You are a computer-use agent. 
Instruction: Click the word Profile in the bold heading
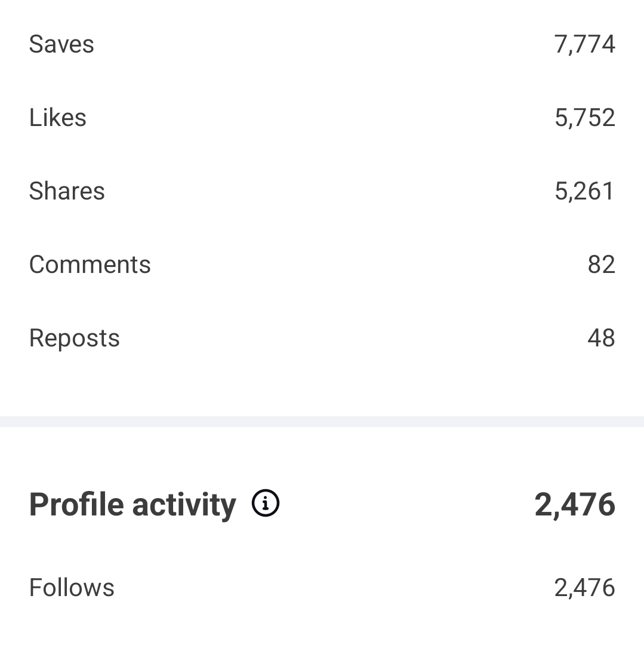76,504
